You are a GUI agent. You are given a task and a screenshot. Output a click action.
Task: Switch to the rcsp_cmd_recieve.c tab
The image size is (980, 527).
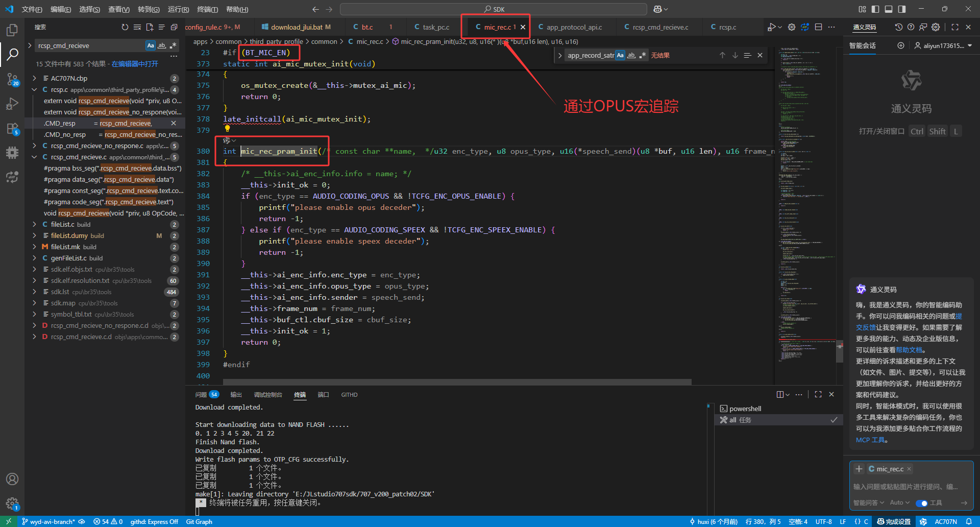[x=660, y=27]
